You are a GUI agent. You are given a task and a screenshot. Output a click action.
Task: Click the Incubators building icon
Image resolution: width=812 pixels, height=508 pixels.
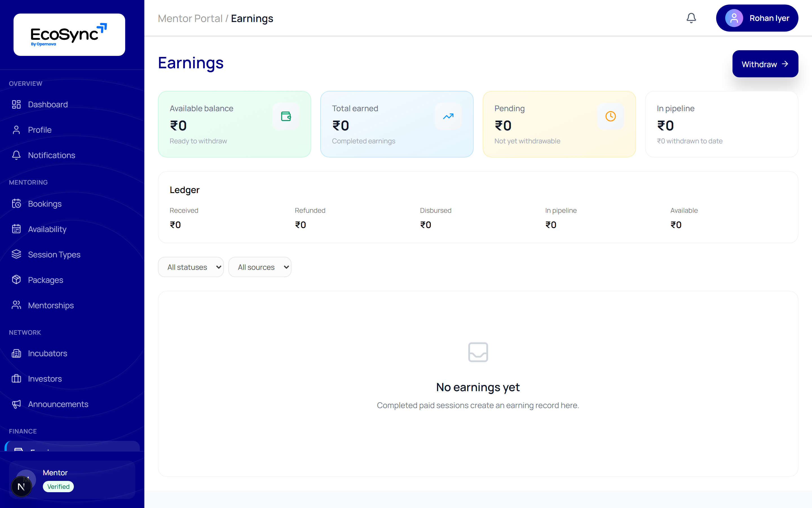16,353
